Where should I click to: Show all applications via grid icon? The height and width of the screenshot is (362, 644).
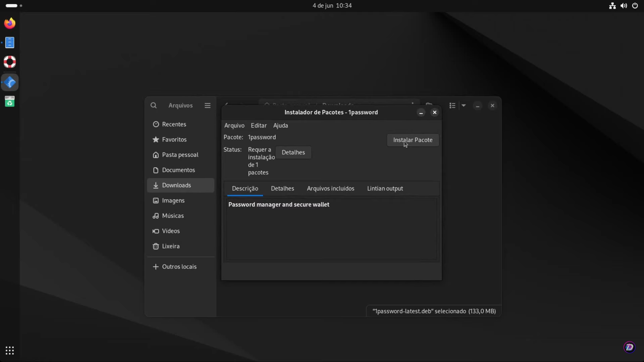click(9, 350)
